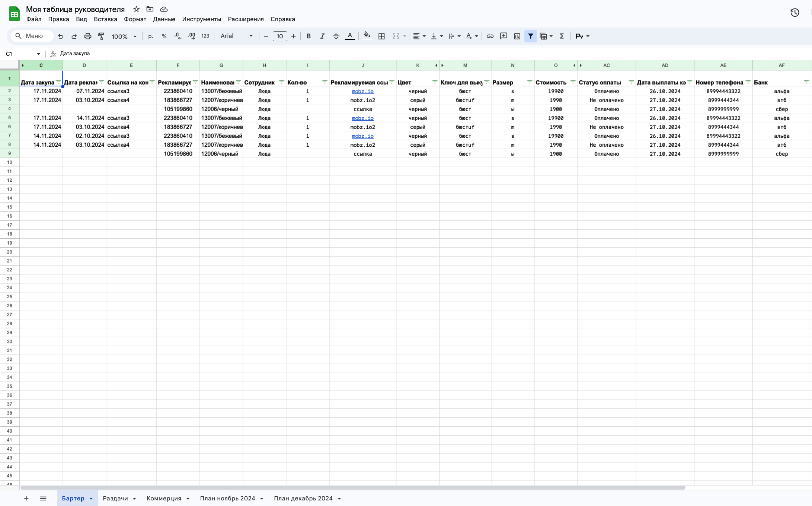The height and width of the screenshot is (506, 812).
Task: Insert a link
Action: [490, 36]
